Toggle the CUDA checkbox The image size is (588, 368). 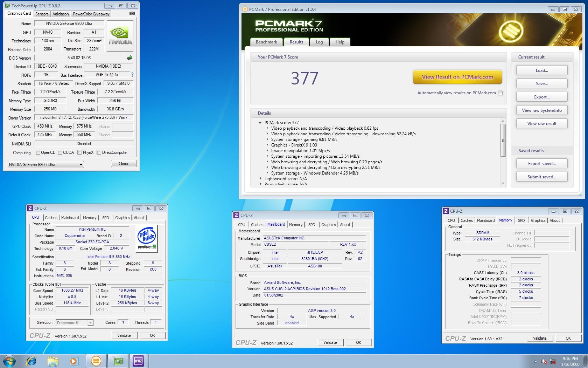pos(60,152)
